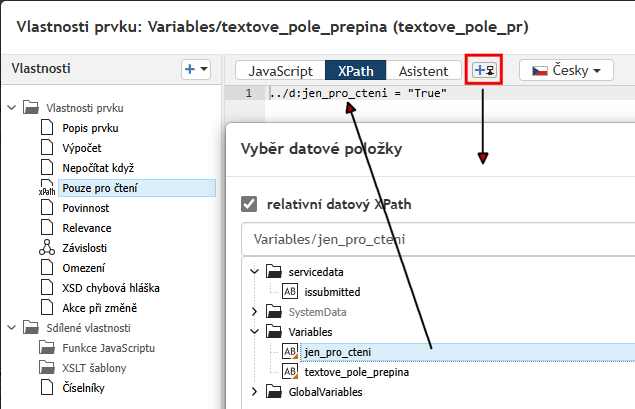
Task: Click the Popis prvku document icon
Action: [x=47, y=127]
